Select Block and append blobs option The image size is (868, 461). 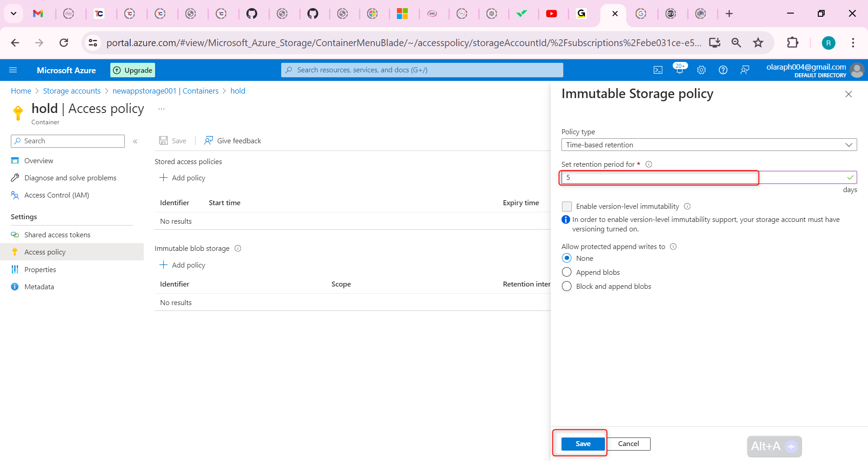point(566,286)
